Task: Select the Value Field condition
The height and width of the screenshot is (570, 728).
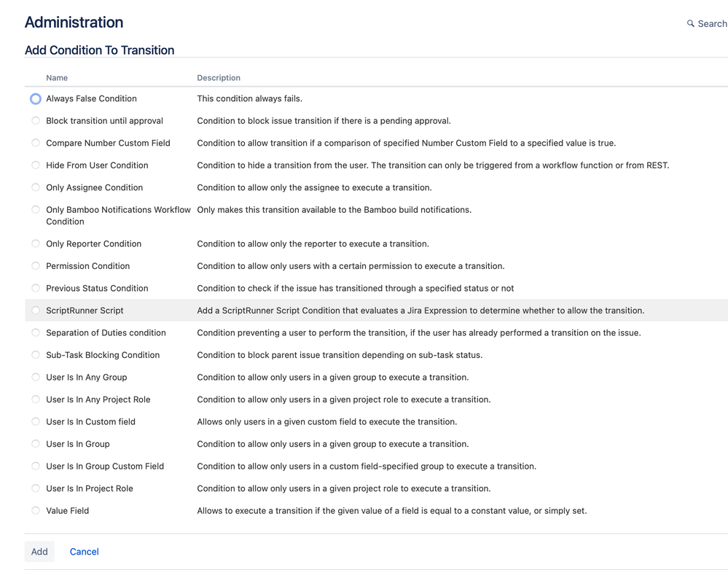Action: click(35, 510)
